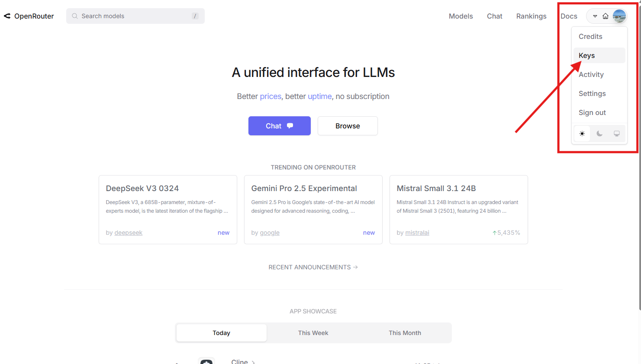Click green up arrow on Mistral card
Screen dimensions: 641x364
point(495,233)
